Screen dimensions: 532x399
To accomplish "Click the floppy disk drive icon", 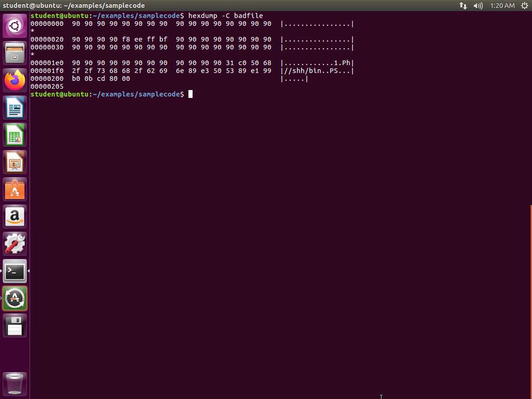I will pyautogui.click(x=15, y=326).
